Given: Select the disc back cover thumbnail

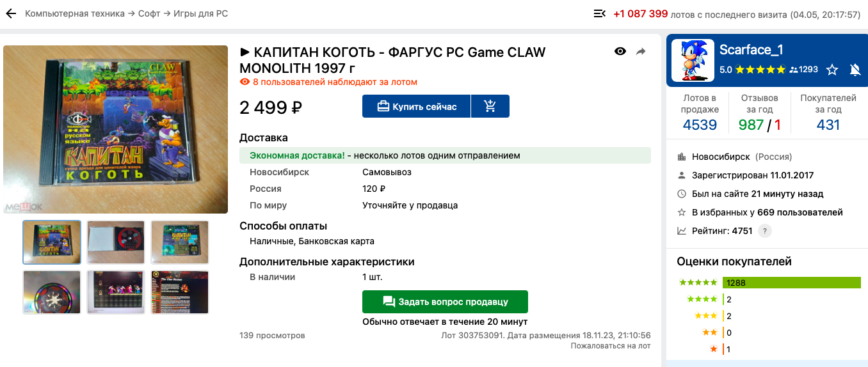Looking at the screenshot, I should [x=180, y=242].
